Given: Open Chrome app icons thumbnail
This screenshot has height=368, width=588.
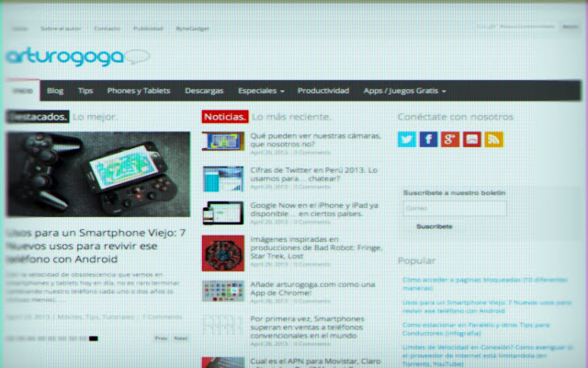Looking at the screenshot, I should pyautogui.click(x=223, y=291).
